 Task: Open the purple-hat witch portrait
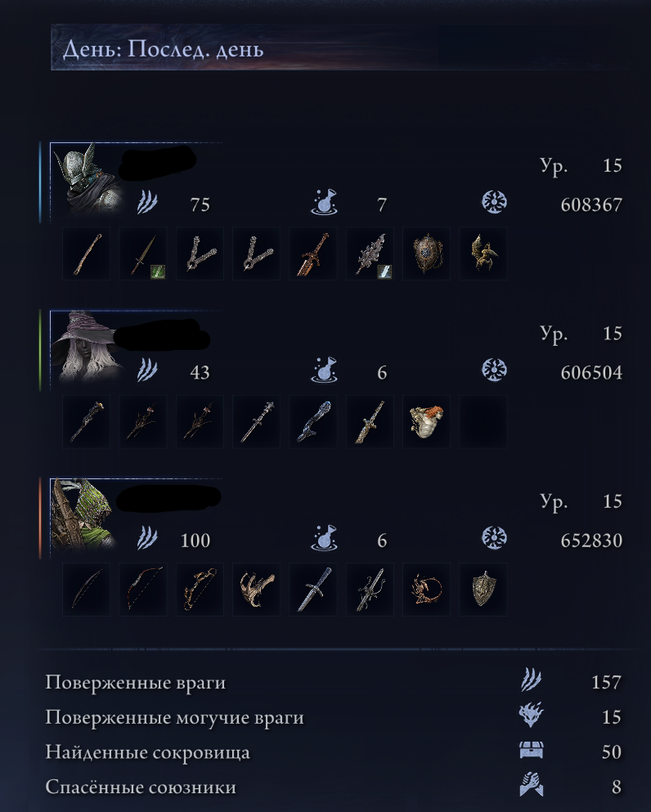[88, 346]
